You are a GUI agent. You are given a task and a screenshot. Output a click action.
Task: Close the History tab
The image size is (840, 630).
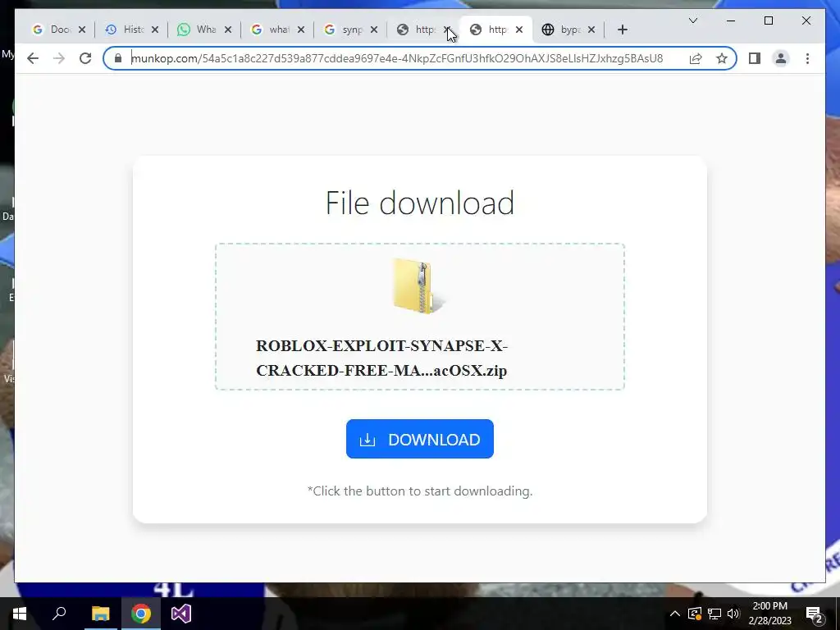tap(155, 30)
